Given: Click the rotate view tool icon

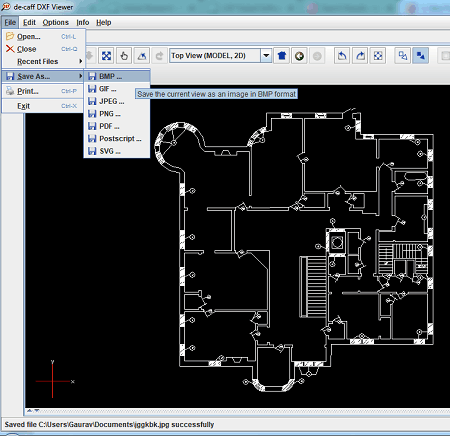Looking at the screenshot, I should [x=142, y=56].
